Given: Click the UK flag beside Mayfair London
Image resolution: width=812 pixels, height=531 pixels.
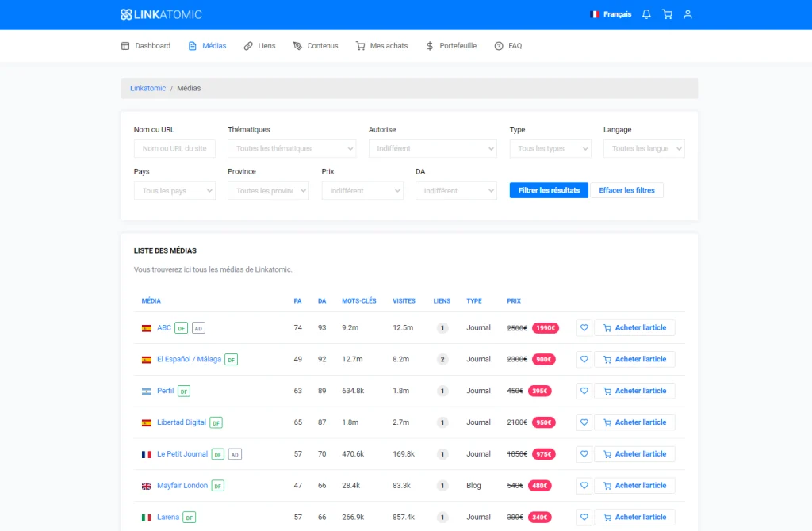Looking at the screenshot, I should click(147, 486).
